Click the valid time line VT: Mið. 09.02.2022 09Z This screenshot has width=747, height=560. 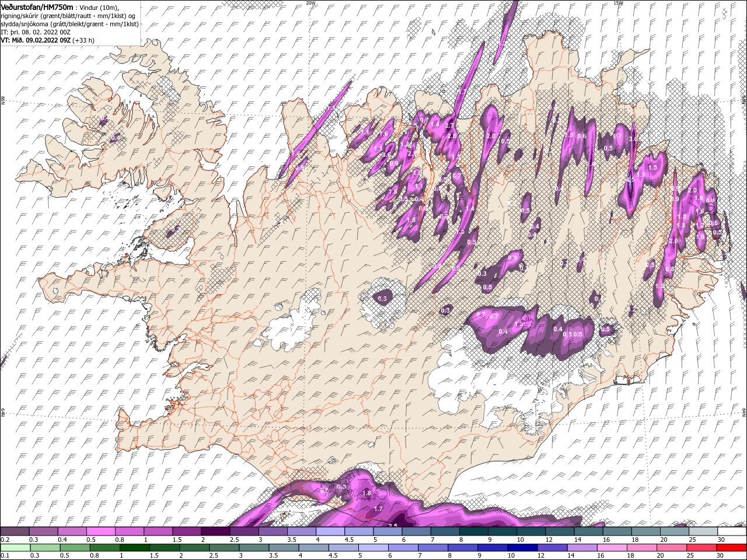pos(36,40)
